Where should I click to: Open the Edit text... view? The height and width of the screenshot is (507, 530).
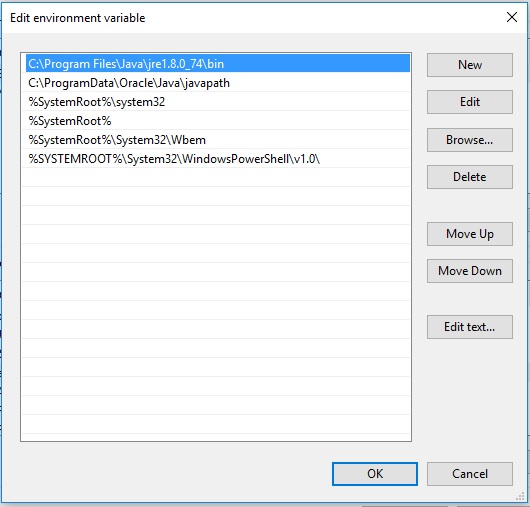469,327
